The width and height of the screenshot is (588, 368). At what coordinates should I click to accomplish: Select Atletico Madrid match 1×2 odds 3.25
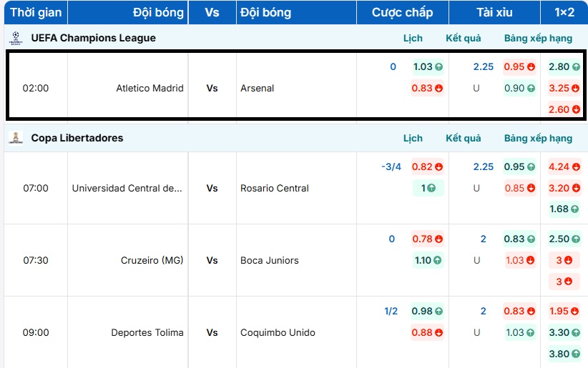click(564, 88)
